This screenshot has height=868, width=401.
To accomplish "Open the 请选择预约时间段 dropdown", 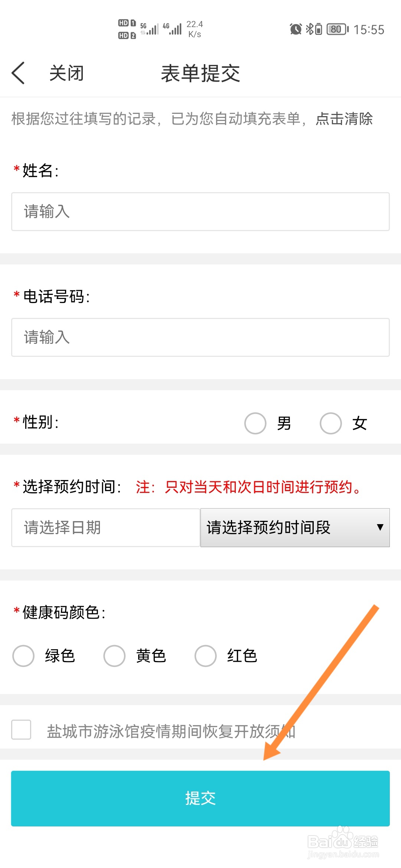I will pyautogui.click(x=295, y=527).
